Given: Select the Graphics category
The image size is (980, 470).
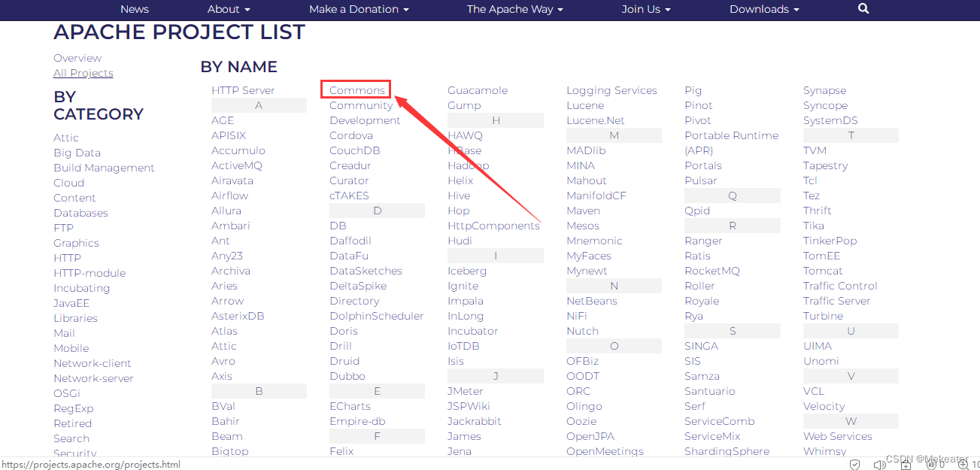Looking at the screenshot, I should click(76, 243).
